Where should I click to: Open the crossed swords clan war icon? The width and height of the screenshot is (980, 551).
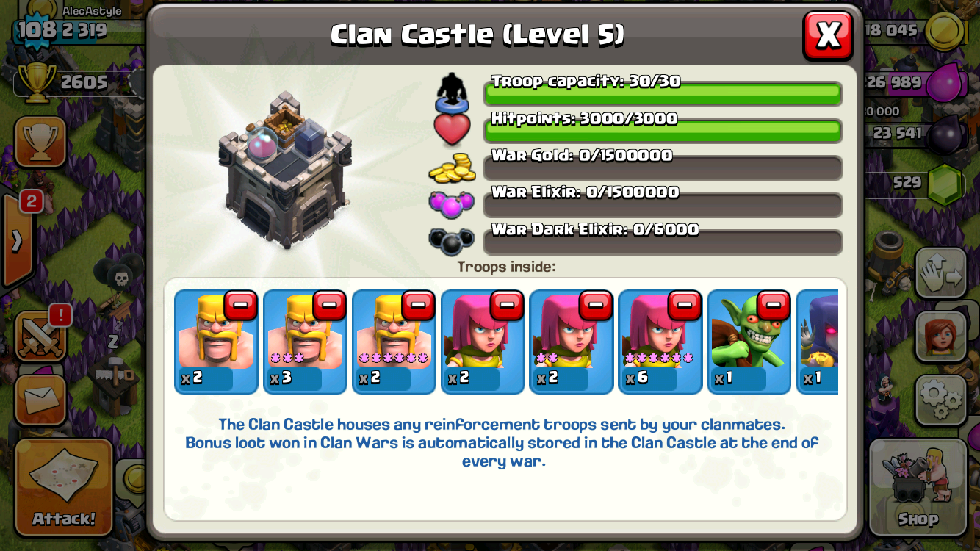(40, 337)
